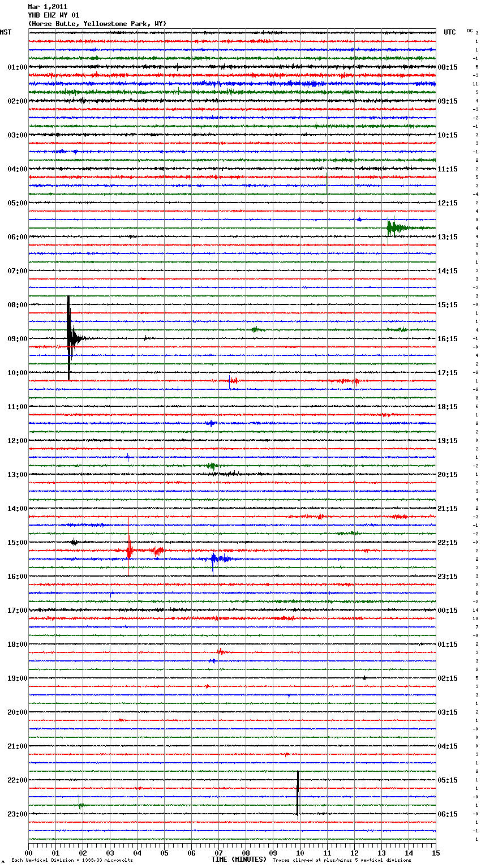This screenshot has width=481, height=868.
Task: Click the 'YHB EHZ WY 01' station label
Action: click(x=54, y=15)
